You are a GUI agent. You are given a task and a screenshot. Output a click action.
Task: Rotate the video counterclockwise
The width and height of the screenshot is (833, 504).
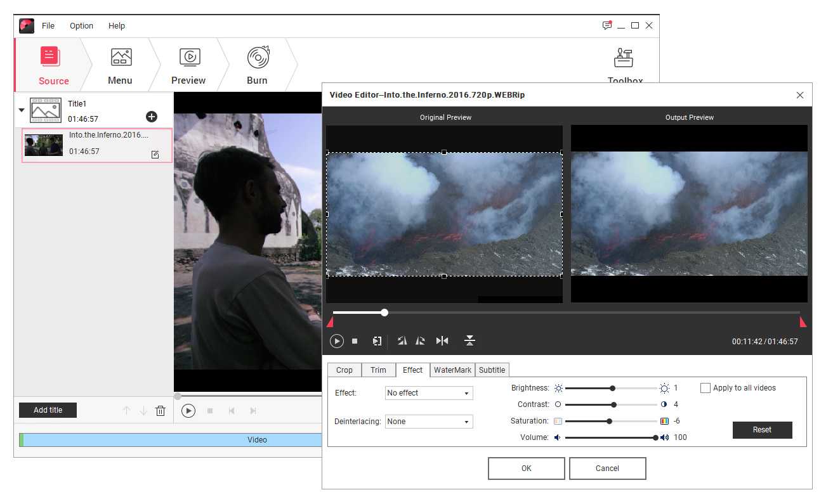(402, 341)
